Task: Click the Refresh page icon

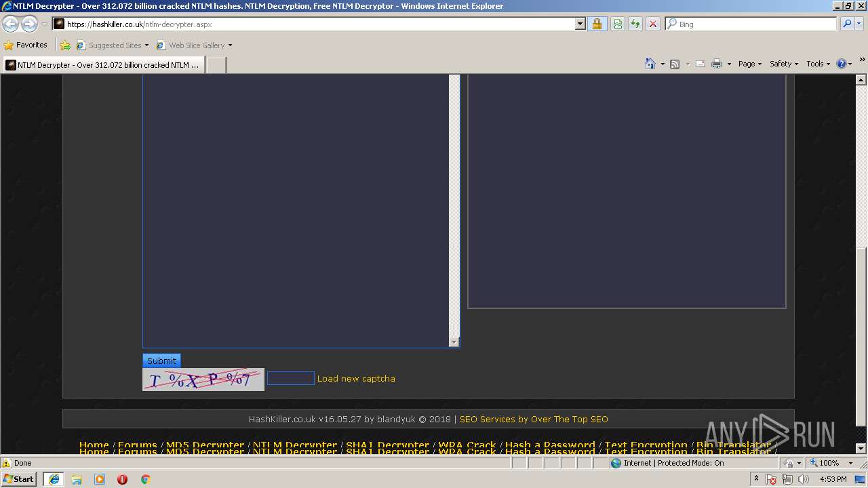Action: (x=635, y=24)
